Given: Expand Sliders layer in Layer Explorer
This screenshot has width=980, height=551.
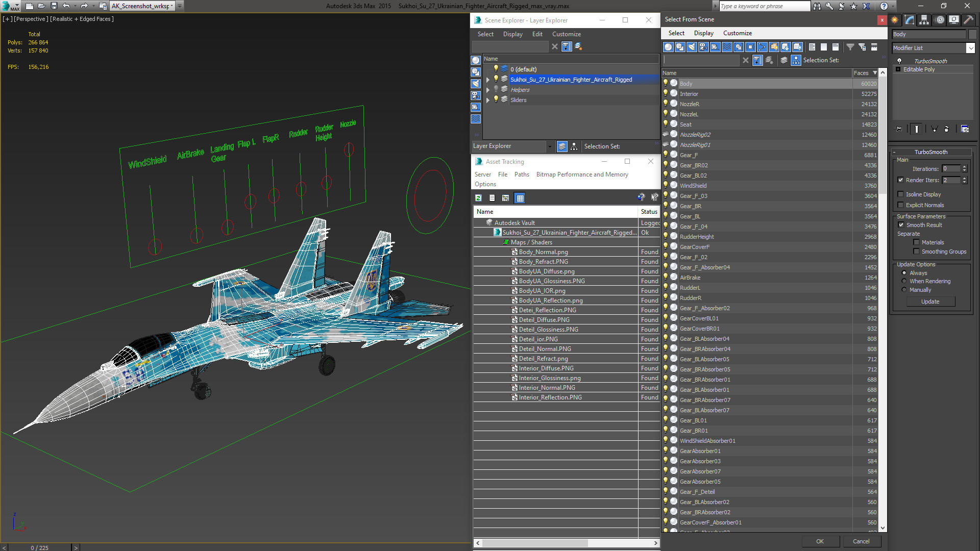Looking at the screenshot, I should (488, 100).
